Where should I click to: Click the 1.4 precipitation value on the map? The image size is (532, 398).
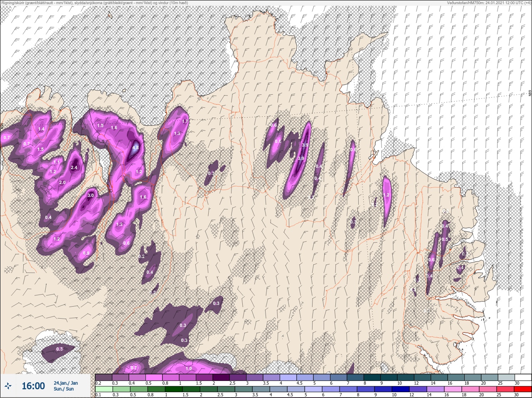(41, 129)
